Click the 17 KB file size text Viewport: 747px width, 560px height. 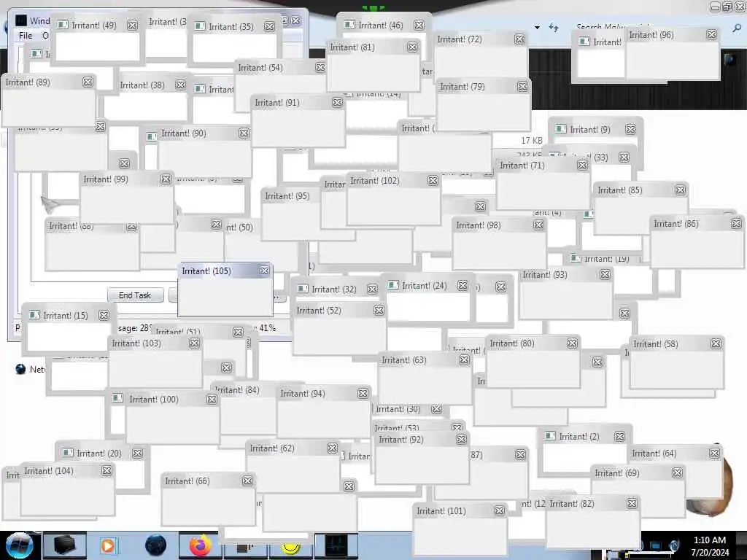click(532, 141)
